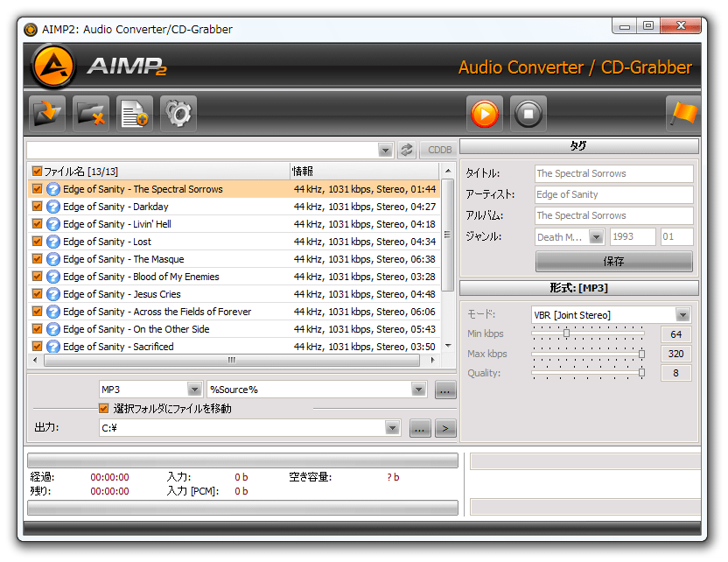Click the info icon for Jesus Cries

[x=53, y=294]
